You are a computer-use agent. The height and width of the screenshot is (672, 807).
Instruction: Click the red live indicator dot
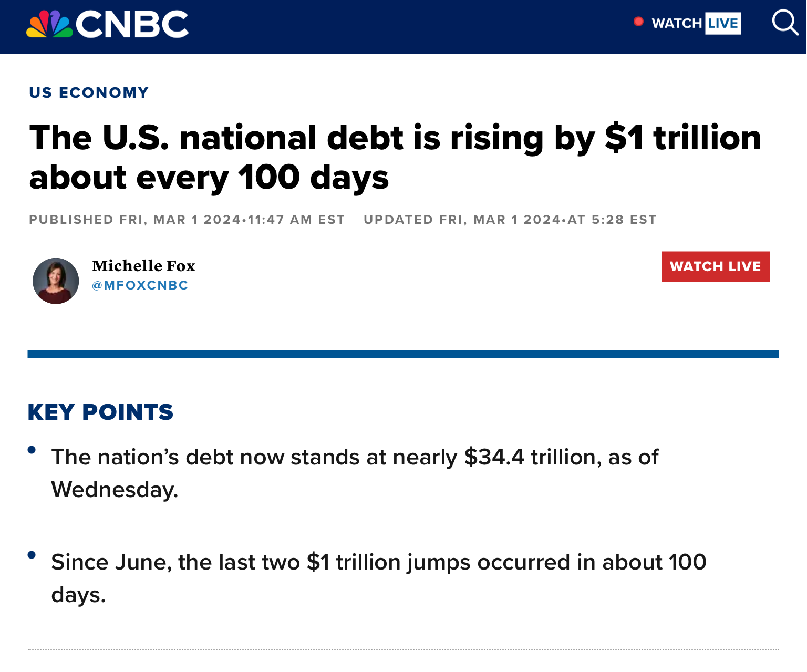638,22
